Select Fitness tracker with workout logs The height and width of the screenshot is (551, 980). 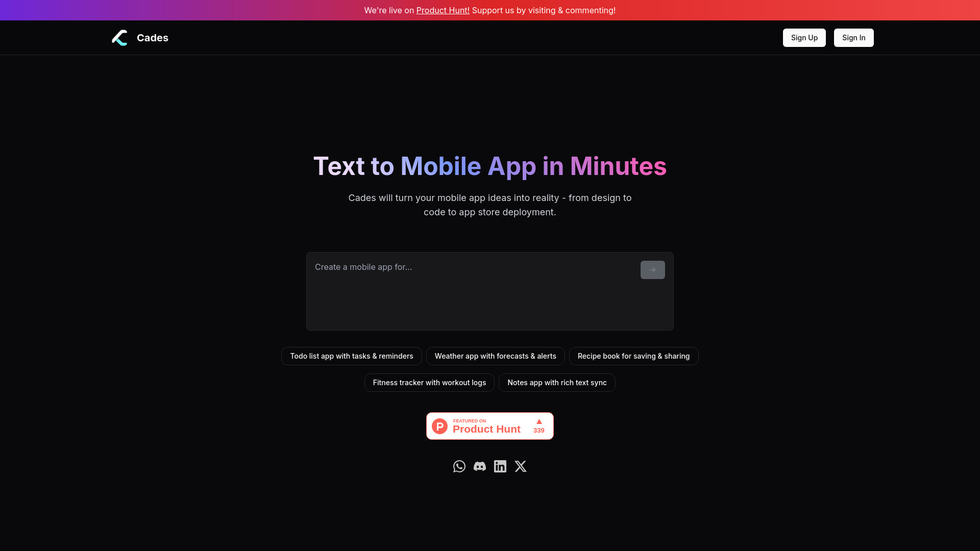click(429, 382)
